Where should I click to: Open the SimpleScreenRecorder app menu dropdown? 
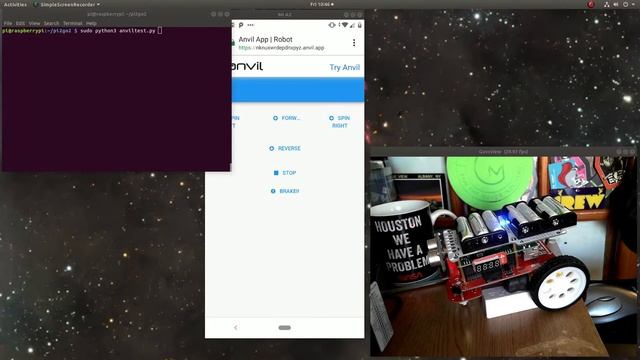[x=67, y=4]
